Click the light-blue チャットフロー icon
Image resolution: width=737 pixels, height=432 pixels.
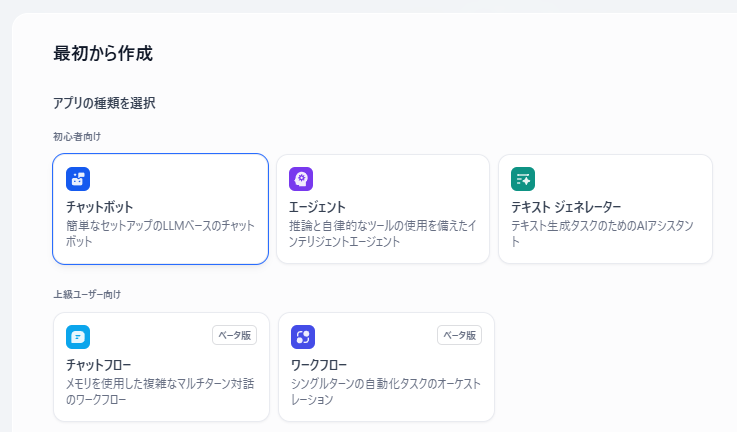pyautogui.click(x=78, y=337)
